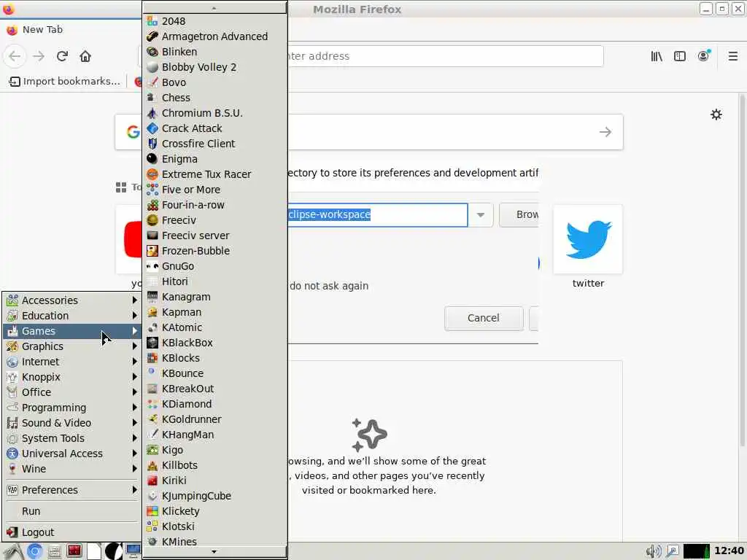Expand the Programming submenu

(x=72, y=407)
